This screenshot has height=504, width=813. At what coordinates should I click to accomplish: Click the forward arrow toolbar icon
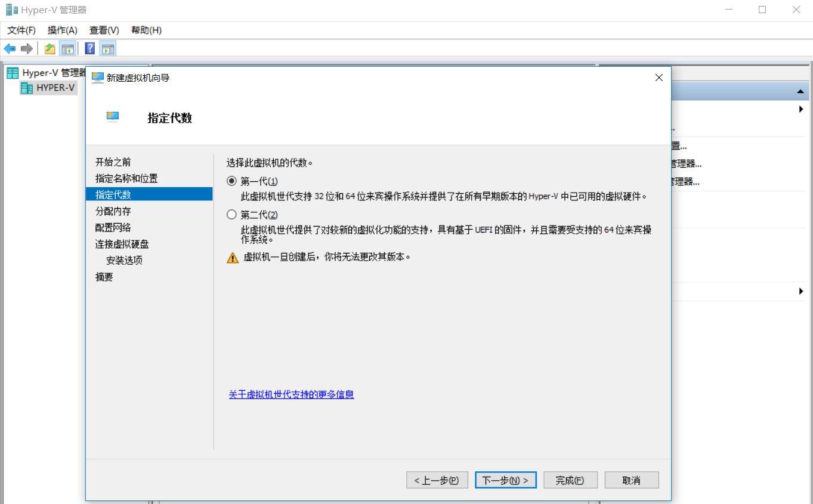26,49
